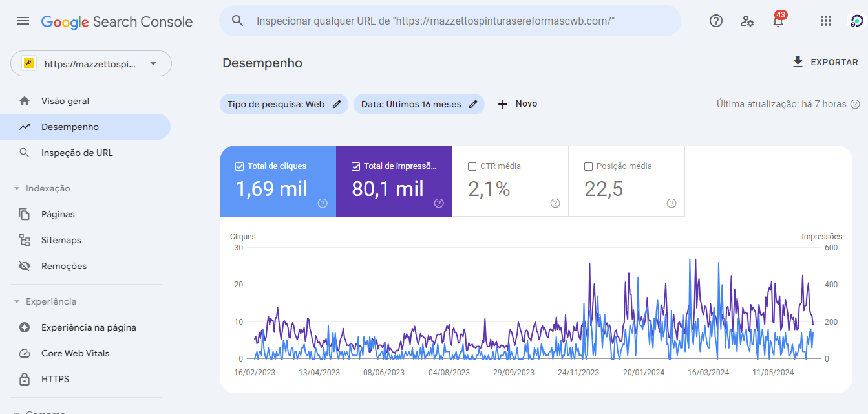Collapse the Indexação section

pyautogui.click(x=17, y=189)
